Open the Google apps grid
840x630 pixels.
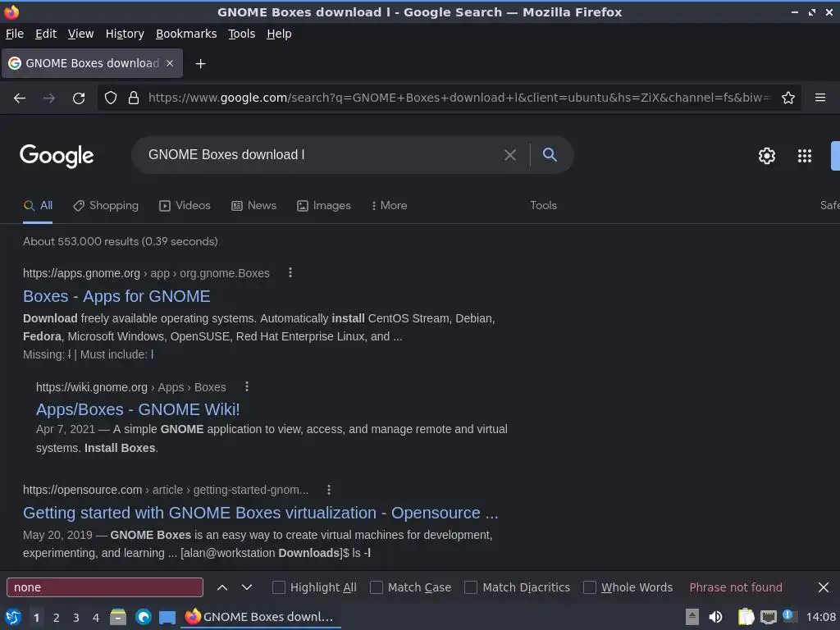804,156
